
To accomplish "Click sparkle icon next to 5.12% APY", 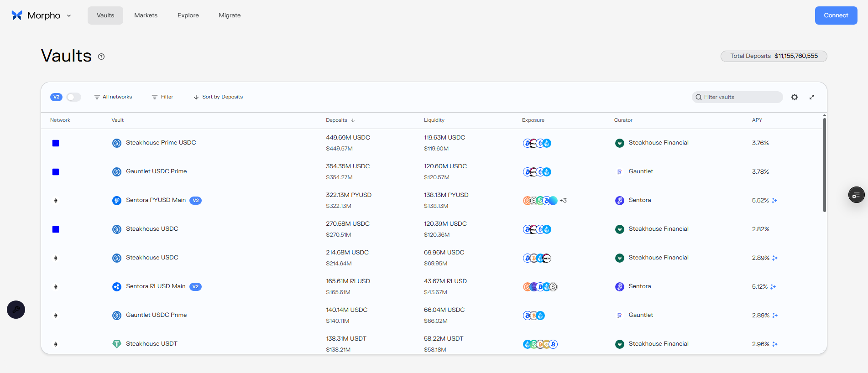I will [x=773, y=287].
